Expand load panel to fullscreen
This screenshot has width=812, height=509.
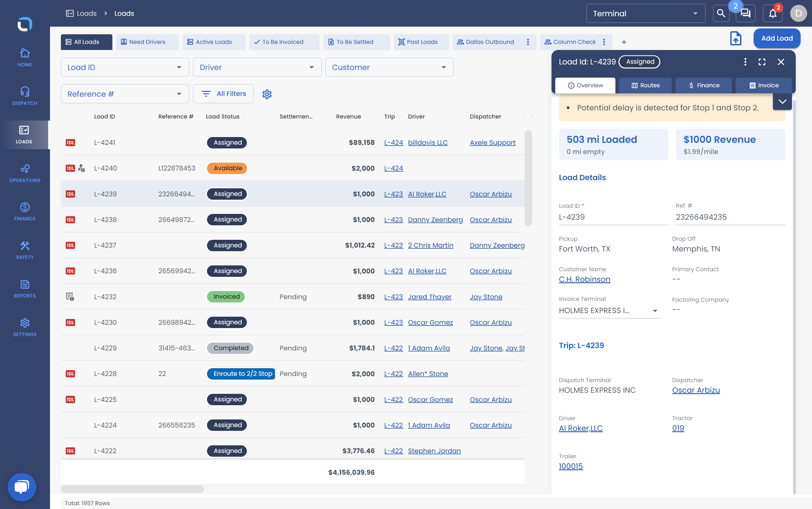pyautogui.click(x=762, y=62)
